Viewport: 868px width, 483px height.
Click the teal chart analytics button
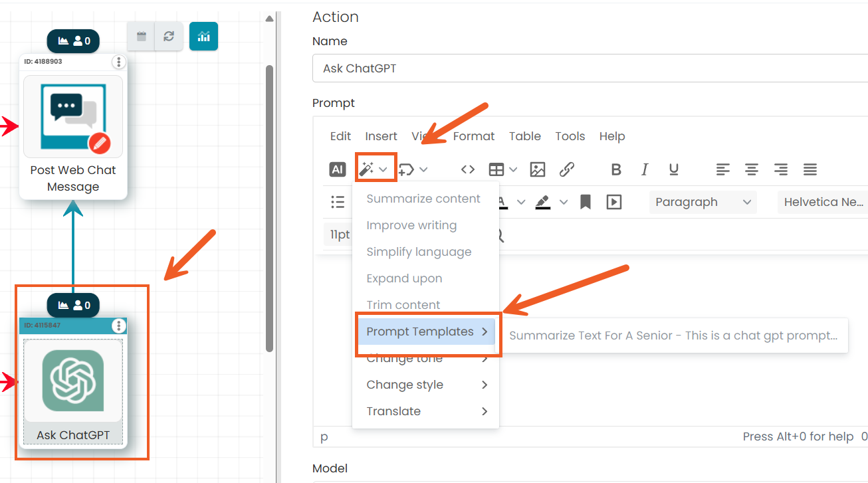pos(203,36)
